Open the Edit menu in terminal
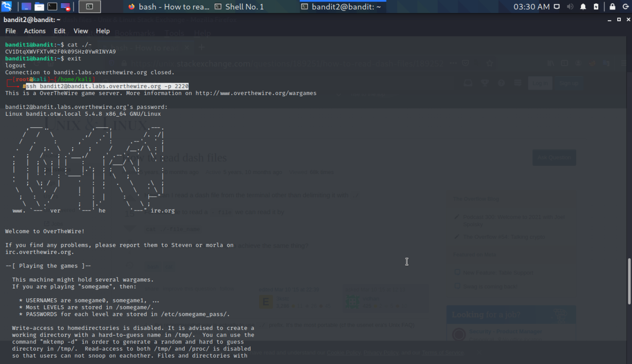Viewport: 632px width, 364px height. pyautogui.click(x=60, y=31)
